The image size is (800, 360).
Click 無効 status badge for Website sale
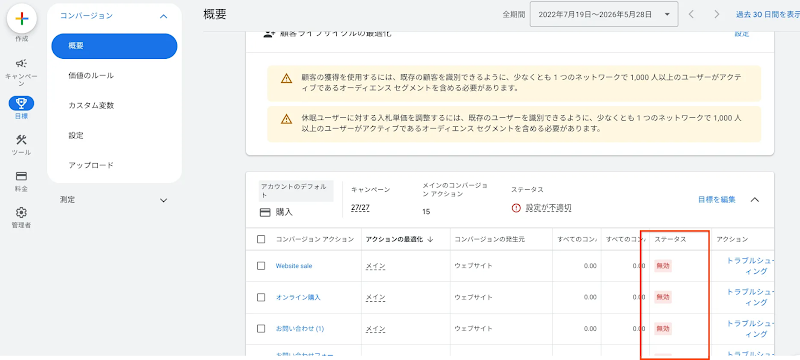tap(663, 266)
